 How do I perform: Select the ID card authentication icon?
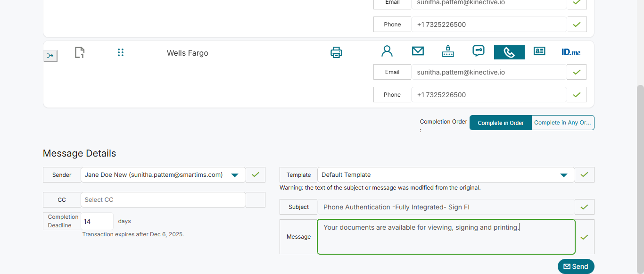click(539, 51)
